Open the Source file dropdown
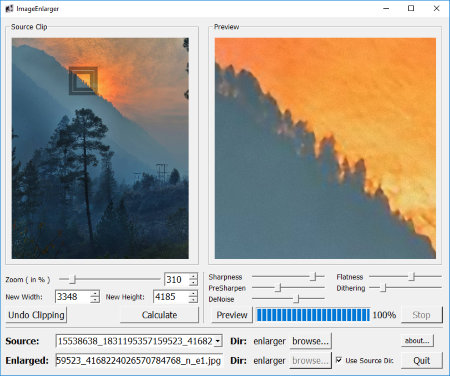 (218, 341)
